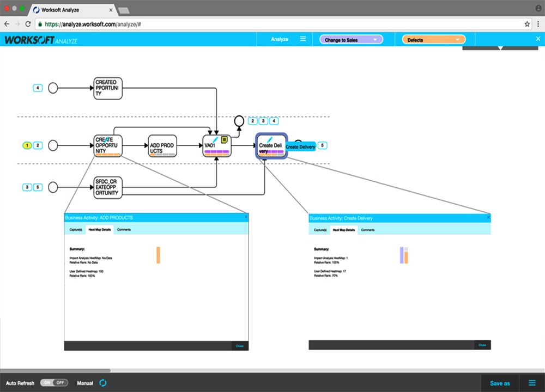Close Create Delivery panel using its header X
Viewport: 545px width, 392px height.
tap(488, 217)
